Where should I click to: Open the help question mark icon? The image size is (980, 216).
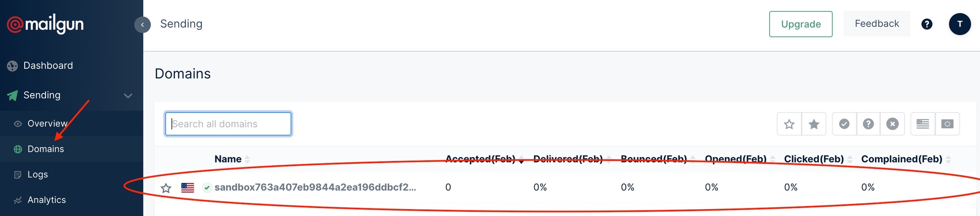click(x=927, y=24)
